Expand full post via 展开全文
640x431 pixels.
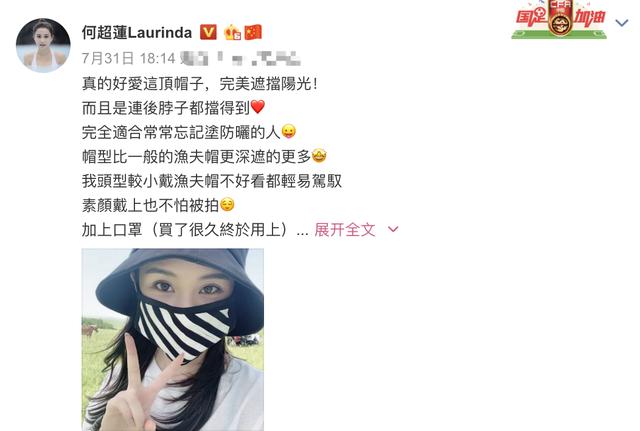pyautogui.click(x=344, y=230)
